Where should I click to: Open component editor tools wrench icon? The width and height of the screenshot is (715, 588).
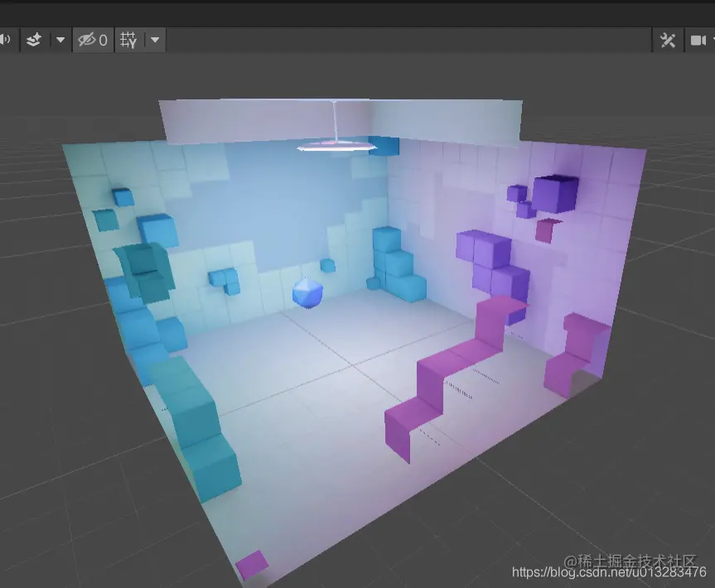coord(668,41)
